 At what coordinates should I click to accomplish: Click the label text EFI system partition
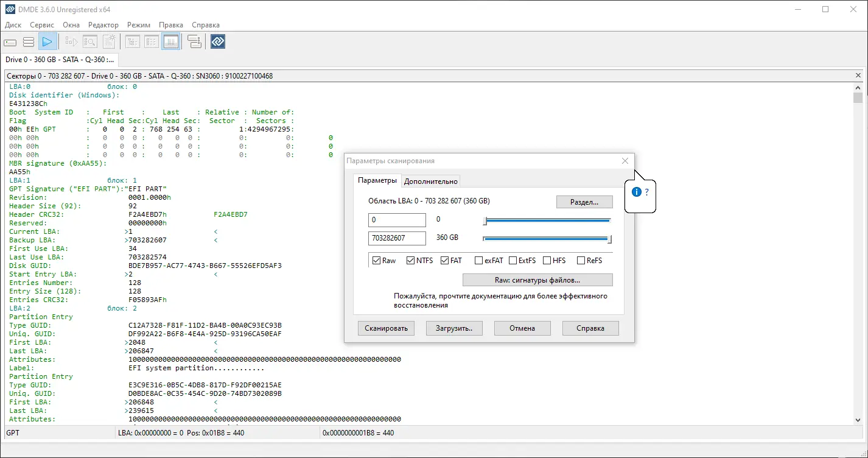tap(171, 368)
